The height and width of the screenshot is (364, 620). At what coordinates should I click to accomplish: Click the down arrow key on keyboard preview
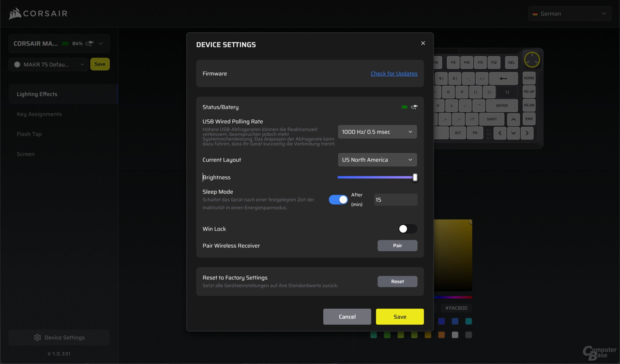[x=513, y=133]
